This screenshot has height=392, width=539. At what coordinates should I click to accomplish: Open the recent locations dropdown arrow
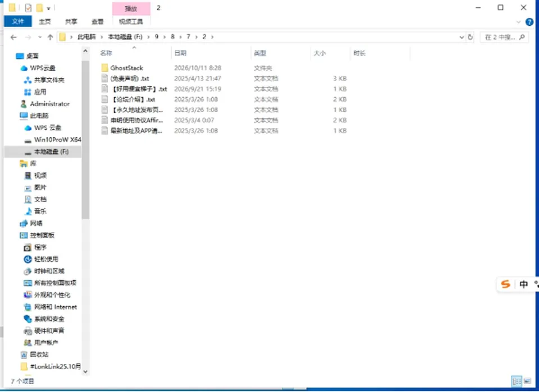click(x=40, y=37)
